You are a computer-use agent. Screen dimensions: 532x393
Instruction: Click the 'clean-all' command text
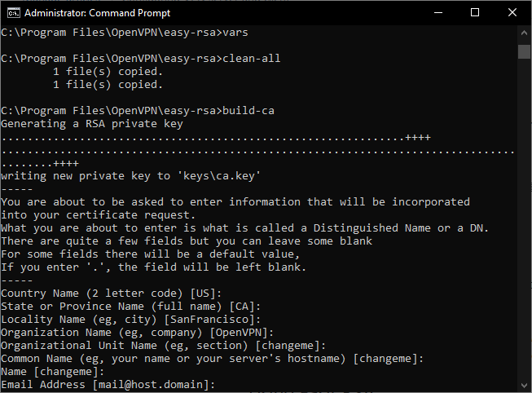tap(252, 59)
